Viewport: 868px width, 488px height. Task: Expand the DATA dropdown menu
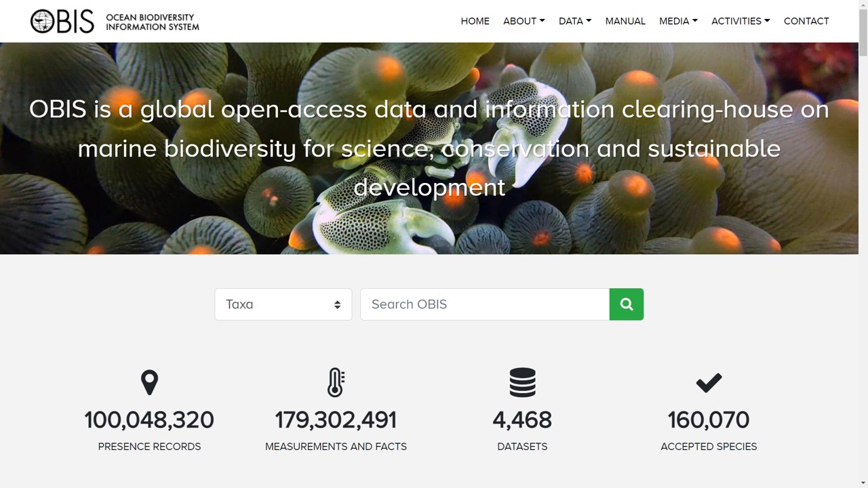pos(574,21)
